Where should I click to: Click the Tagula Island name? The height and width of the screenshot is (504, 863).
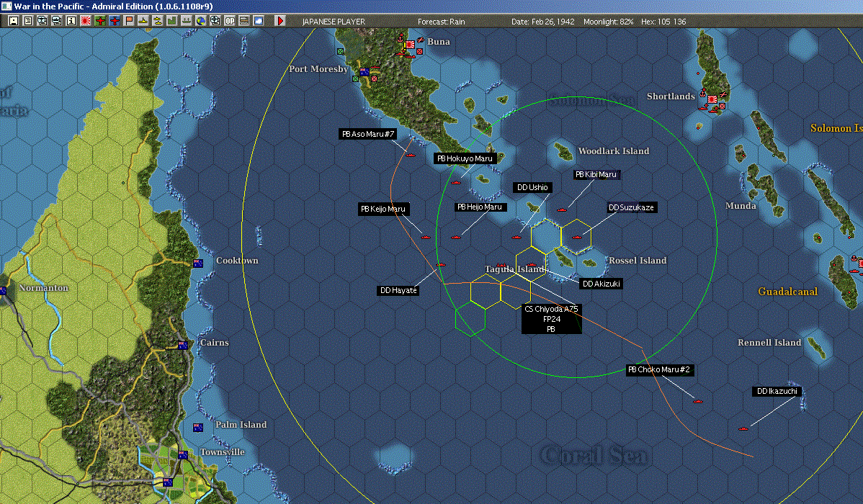(x=514, y=269)
